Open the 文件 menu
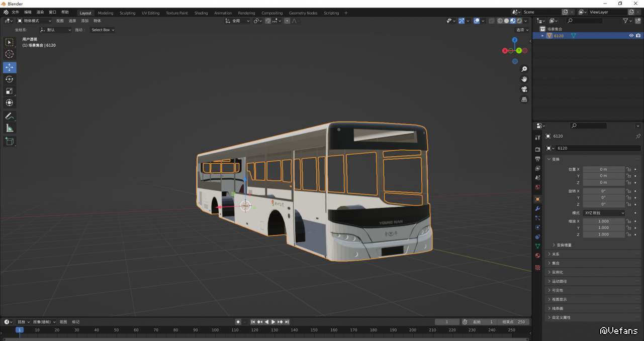644x341 pixels. coord(15,12)
